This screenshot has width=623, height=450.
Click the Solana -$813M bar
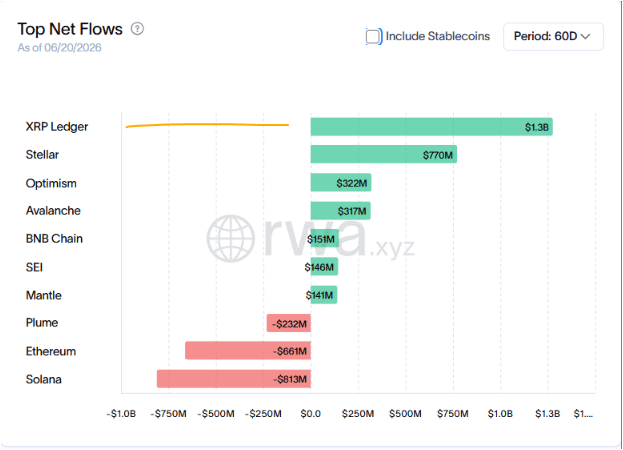[x=234, y=379]
